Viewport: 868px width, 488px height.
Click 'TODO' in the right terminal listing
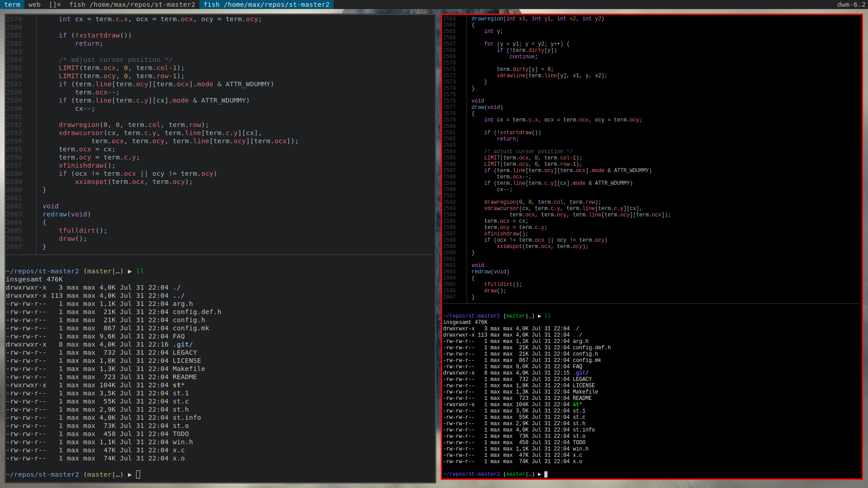[x=579, y=442]
